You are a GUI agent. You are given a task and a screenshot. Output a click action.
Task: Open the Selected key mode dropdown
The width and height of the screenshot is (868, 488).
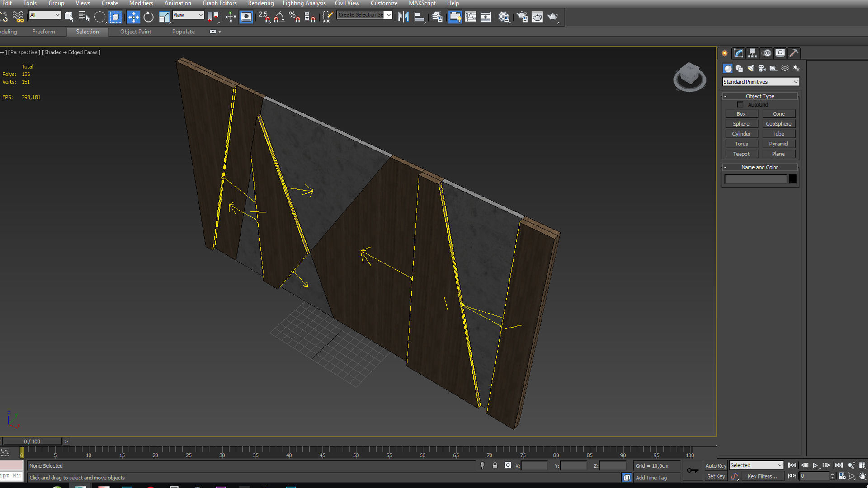point(756,465)
